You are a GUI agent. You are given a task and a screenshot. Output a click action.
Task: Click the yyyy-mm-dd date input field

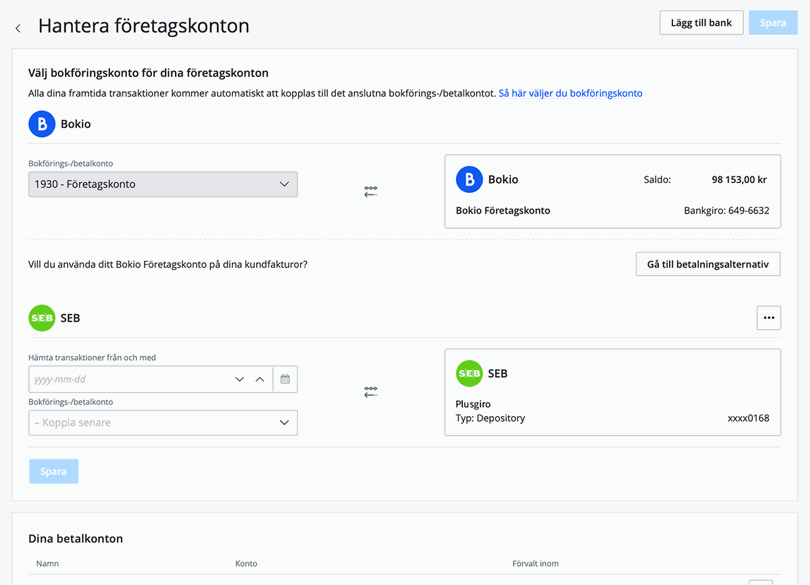pyautogui.click(x=128, y=379)
